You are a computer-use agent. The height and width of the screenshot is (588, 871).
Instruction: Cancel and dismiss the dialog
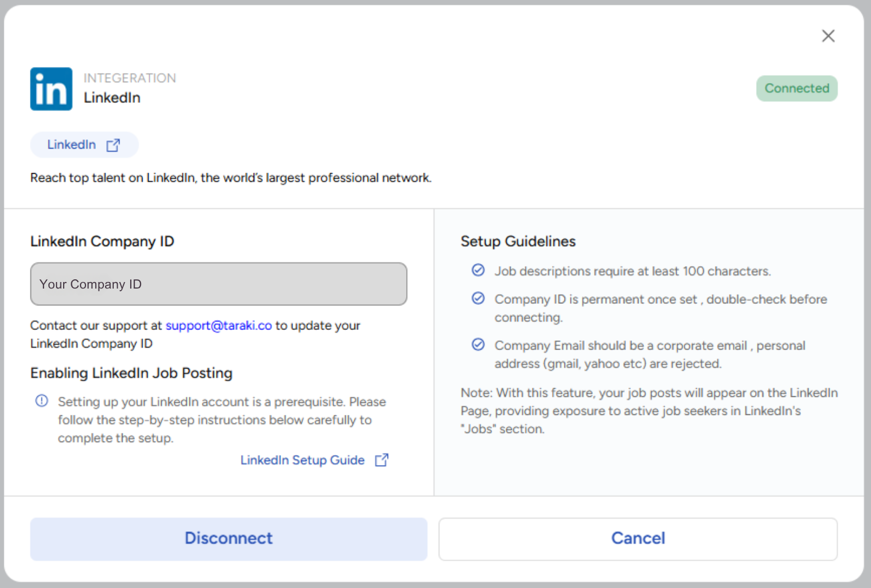638,539
